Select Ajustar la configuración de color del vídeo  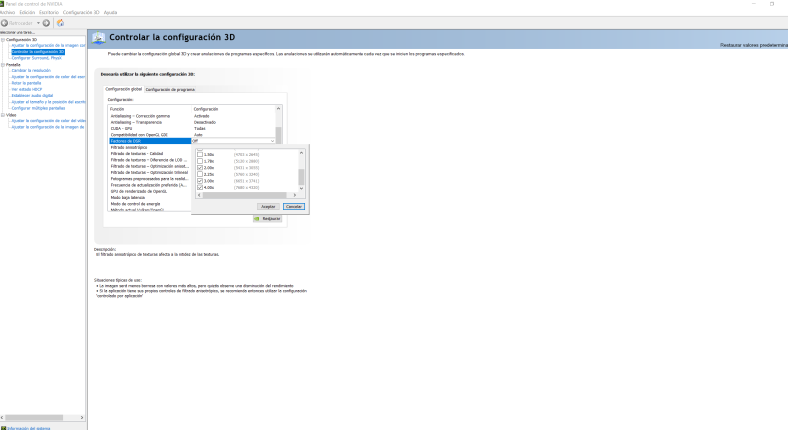click(x=48, y=121)
